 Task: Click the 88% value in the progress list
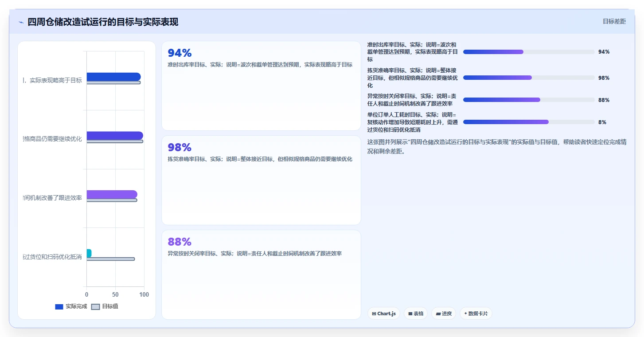point(604,100)
